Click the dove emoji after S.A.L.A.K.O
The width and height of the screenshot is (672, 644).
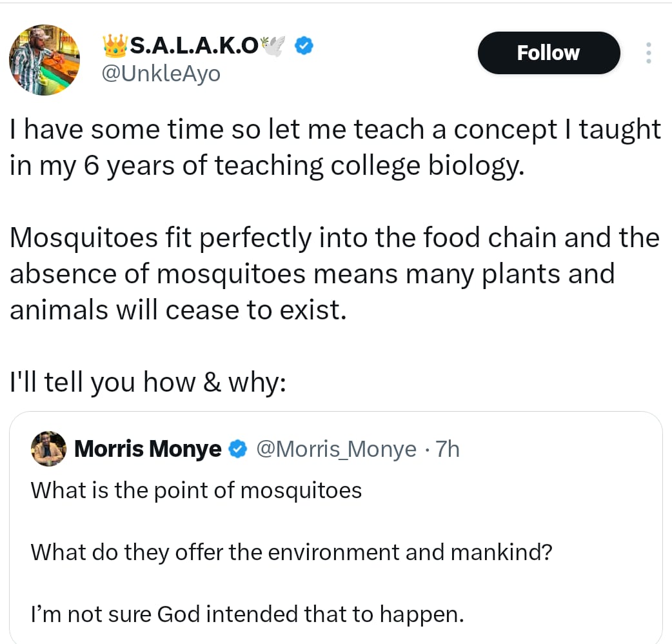tap(273, 45)
